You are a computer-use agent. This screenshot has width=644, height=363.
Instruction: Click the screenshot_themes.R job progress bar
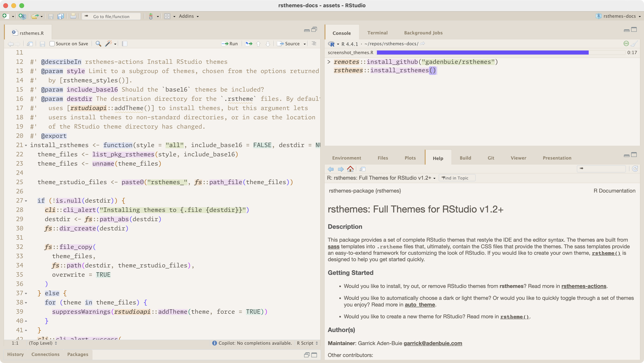coord(482,53)
